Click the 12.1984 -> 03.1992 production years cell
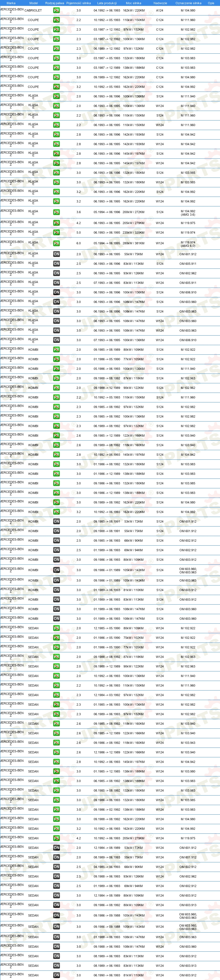This screenshot has width=220, height=980. point(107,695)
